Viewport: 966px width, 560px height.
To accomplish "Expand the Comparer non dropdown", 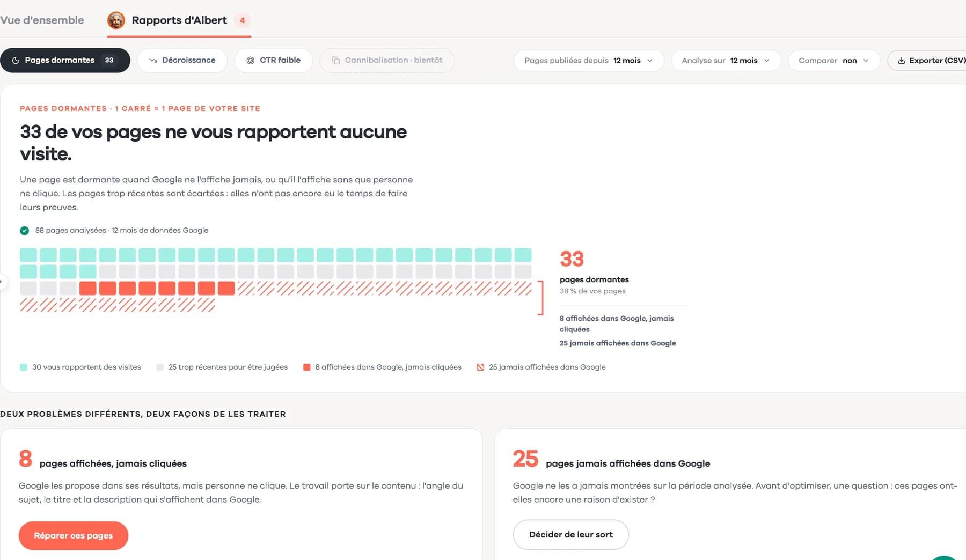I will coord(834,61).
